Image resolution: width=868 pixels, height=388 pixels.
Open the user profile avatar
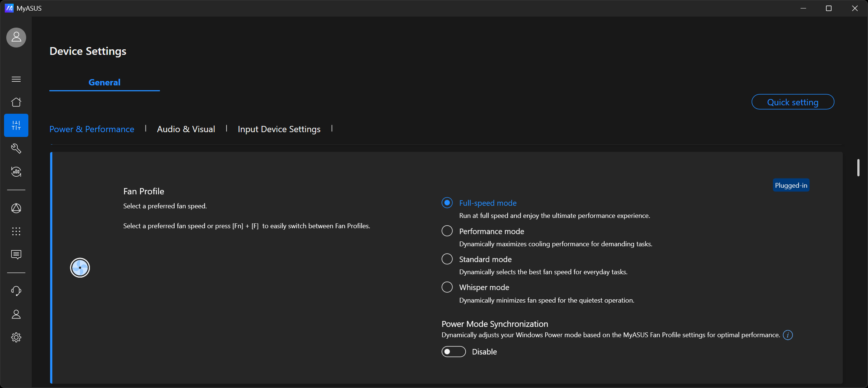coord(16,38)
